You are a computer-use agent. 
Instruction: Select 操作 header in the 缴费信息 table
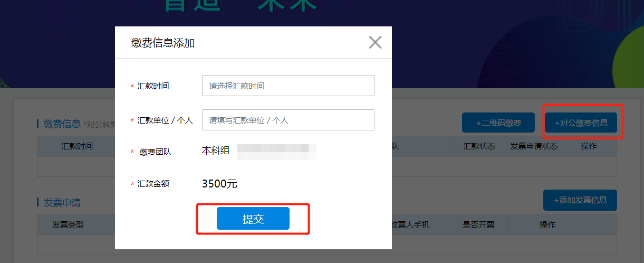click(x=589, y=146)
